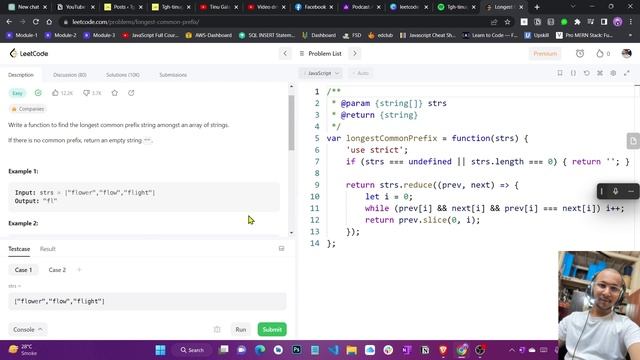Add a new testcase plus
This screenshot has height=360, width=640.
pyautogui.click(x=80, y=270)
